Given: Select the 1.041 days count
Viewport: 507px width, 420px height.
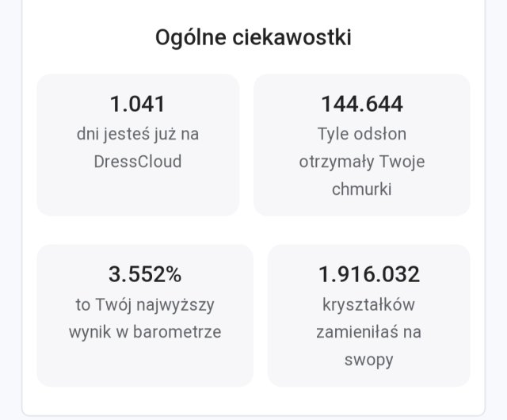Looking at the screenshot, I should click(138, 104).
